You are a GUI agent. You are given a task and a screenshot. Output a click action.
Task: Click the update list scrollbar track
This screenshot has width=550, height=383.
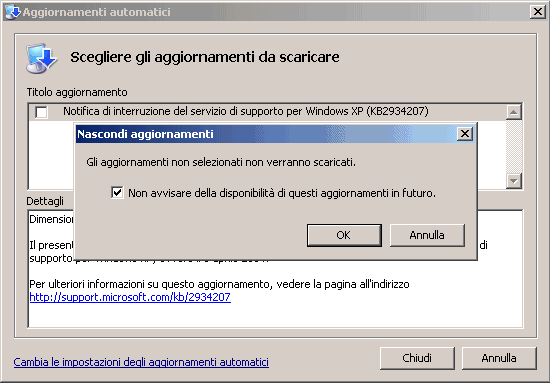pos(514,147)
